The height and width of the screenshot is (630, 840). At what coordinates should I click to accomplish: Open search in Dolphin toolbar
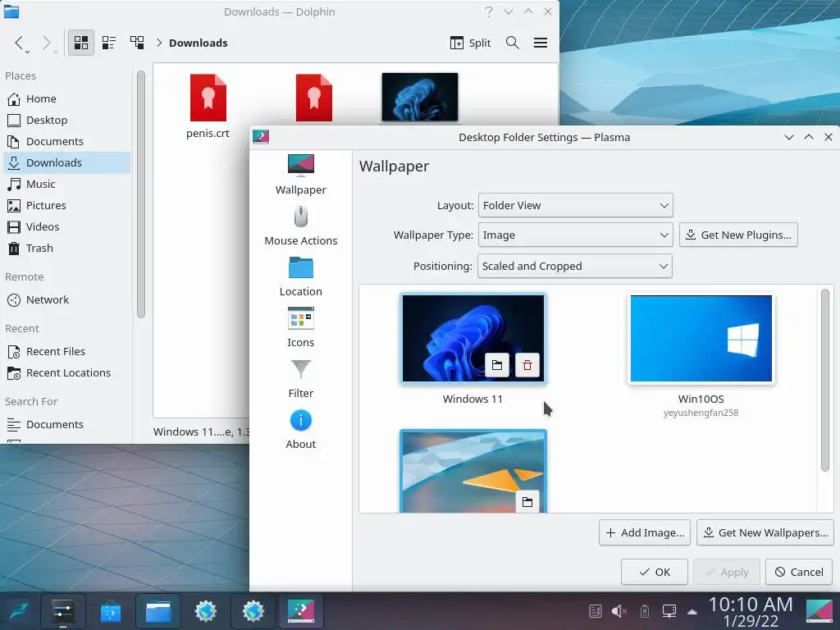512,43
